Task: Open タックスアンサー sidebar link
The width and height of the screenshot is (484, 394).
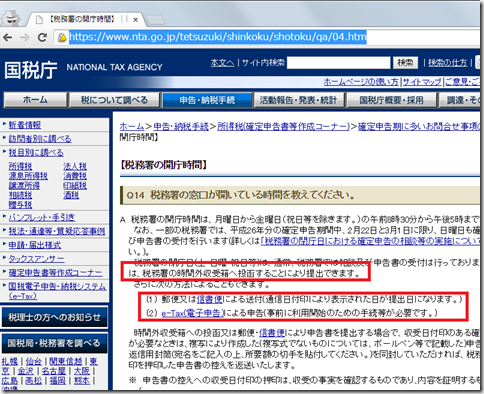Action: (x=37, y=259)
